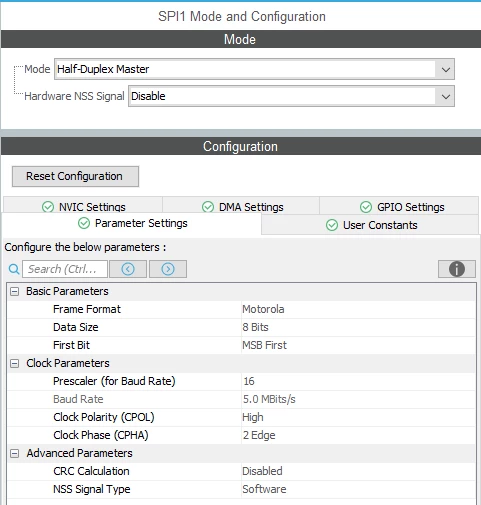Collapse the Clock Parameters section
This screenshot has width=481, height=505.
14,363
